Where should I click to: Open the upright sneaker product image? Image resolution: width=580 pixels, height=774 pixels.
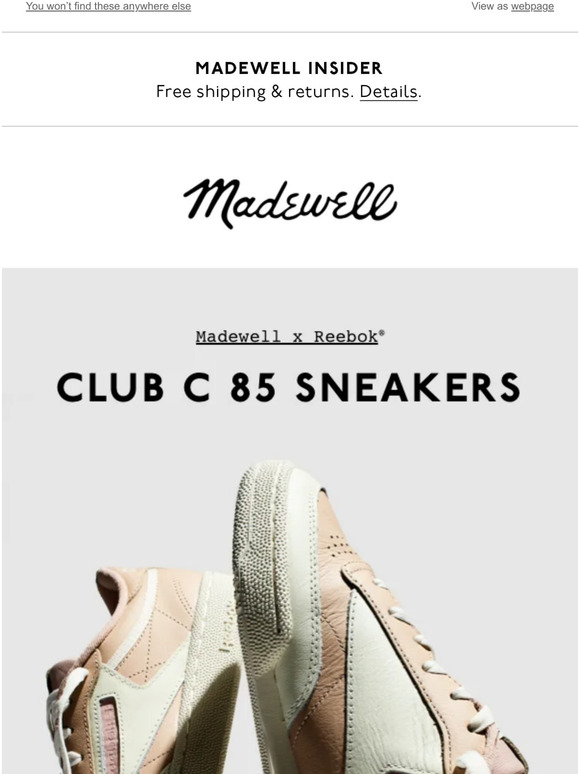pyautogui.click(x=375, y=617)
